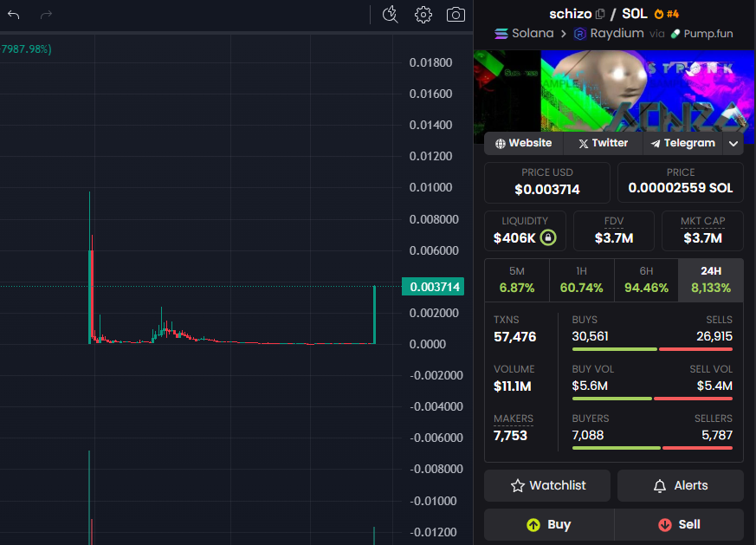This screenshot has height=545, width=756.
Task: Click the BUY VOL $5.6M value
Action: coord(590,386)
